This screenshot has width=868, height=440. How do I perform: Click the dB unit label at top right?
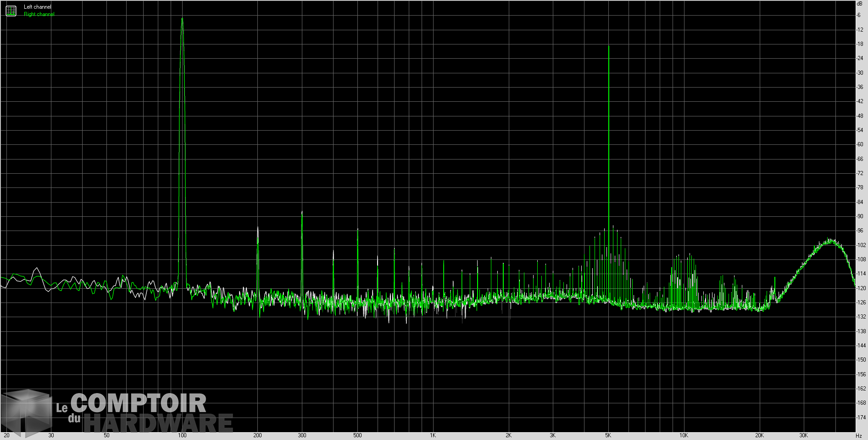coord(859,4)
